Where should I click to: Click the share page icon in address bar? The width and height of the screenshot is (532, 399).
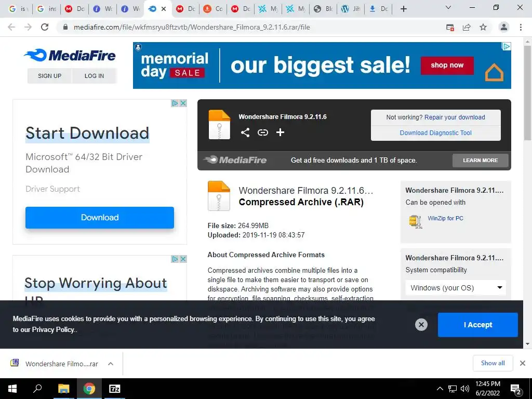tap(467, 27)
